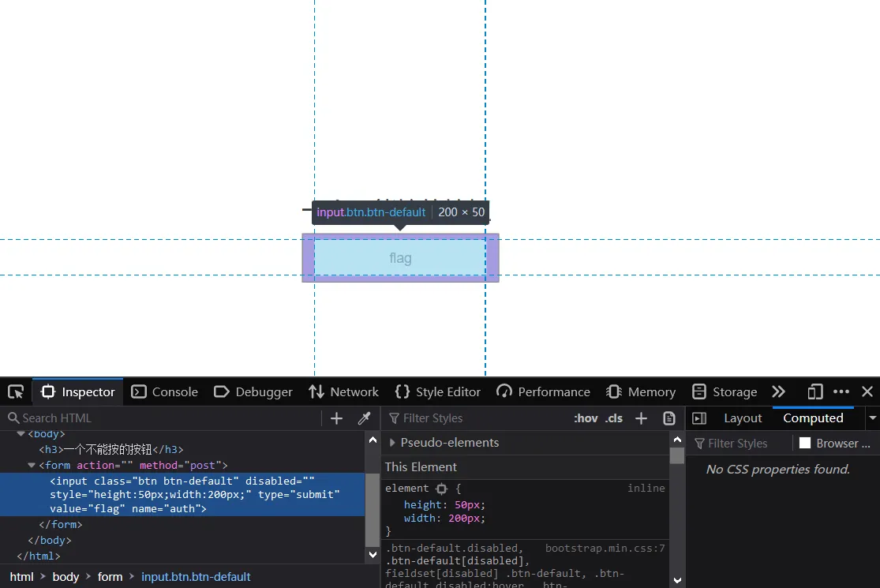Image resolution: width=880 pixels, height=588 pixels.
Task: Open bootstrap.min.css:7 source link
Action: (605, 549)
